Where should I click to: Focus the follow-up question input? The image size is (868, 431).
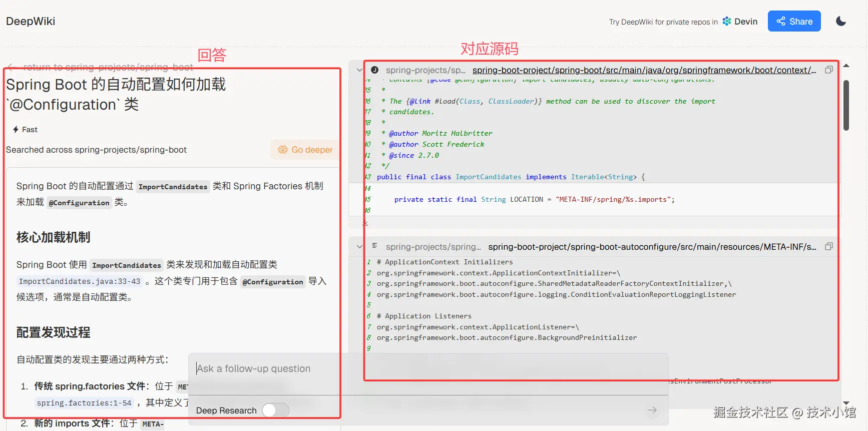428,369
